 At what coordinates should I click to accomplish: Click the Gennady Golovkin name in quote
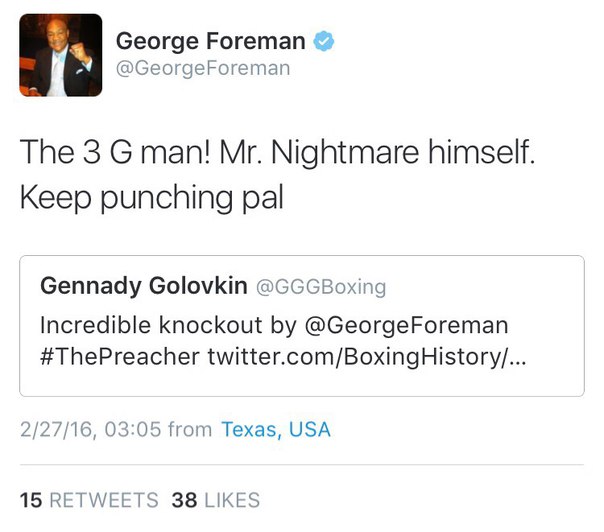coord(144,286)
